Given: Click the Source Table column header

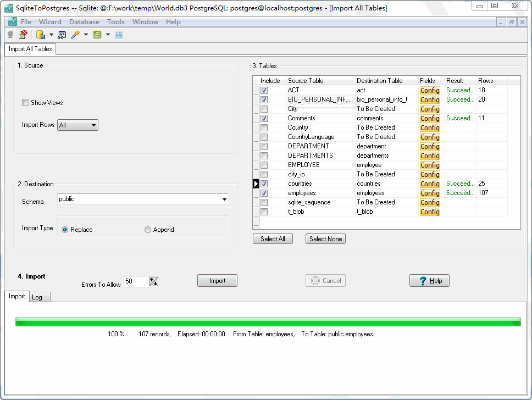Looking at the screenshot, I should (x=320, y=81).
